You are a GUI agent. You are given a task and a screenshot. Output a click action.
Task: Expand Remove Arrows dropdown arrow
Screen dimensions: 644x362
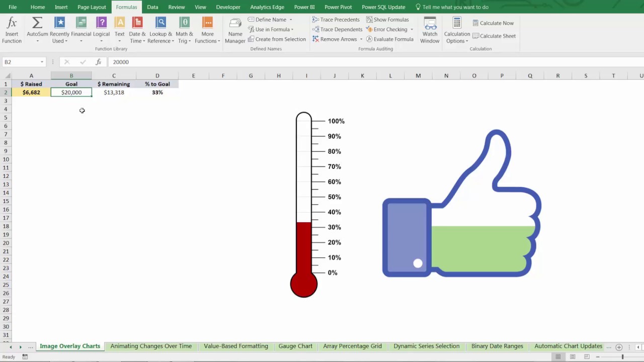(361, 39)
